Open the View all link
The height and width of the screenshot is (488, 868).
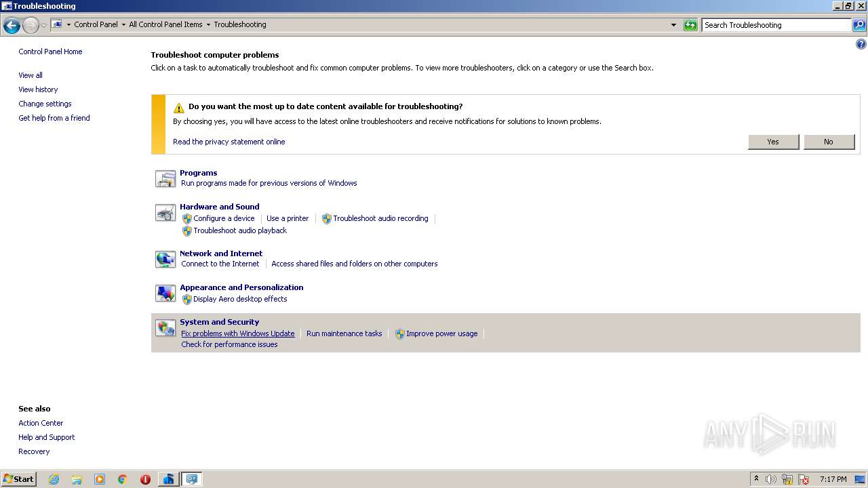tap(31, 75)
